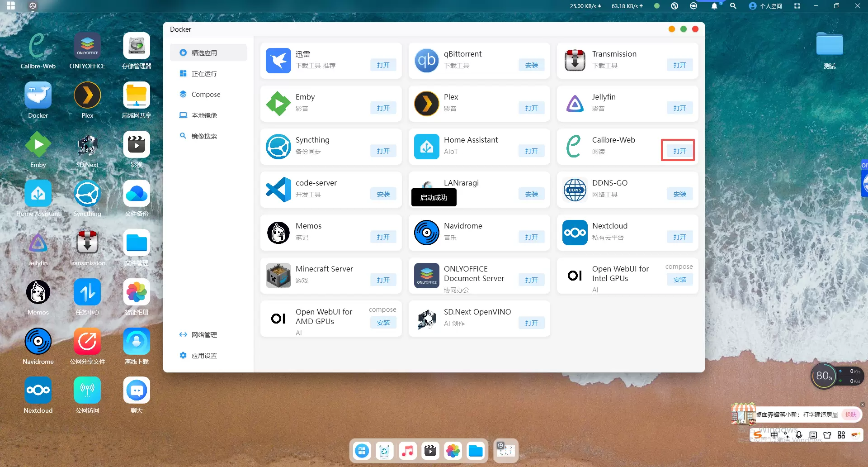Install DDNS-GO via its 安装 button
This screenshot has width=868, height=467.
(679, 194)
